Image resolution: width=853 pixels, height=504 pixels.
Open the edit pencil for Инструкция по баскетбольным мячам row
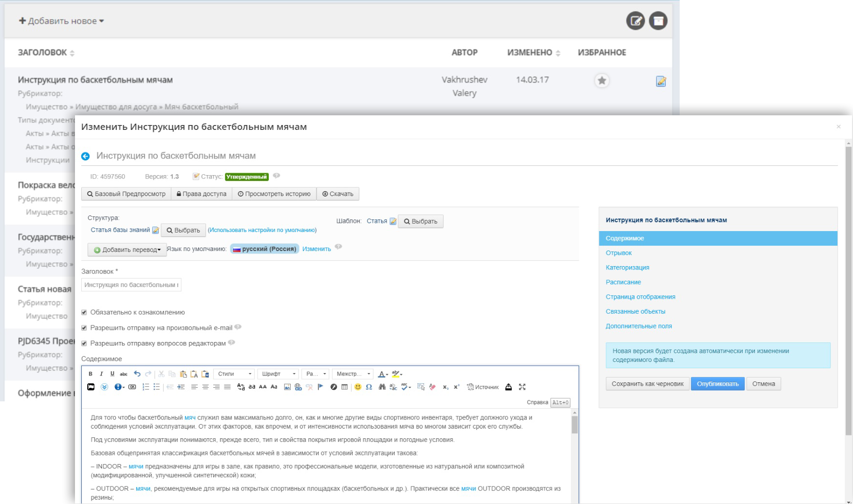[661, 81]
